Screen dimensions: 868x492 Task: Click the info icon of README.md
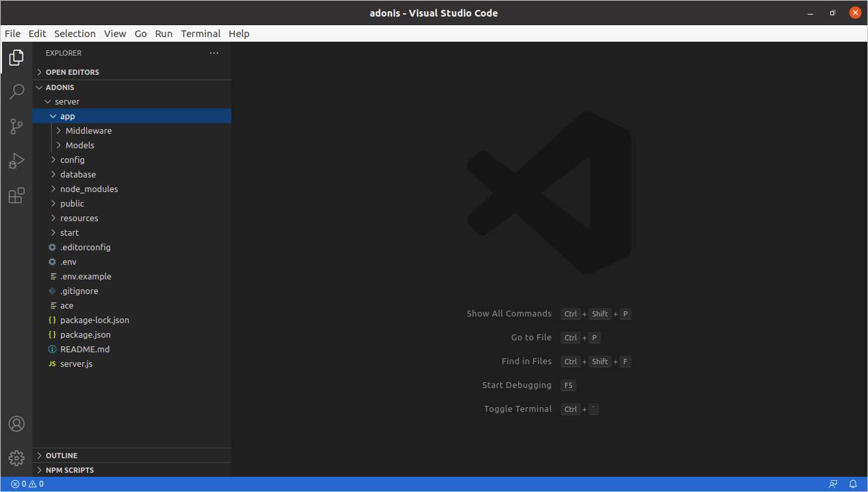(x=52, y=349)
